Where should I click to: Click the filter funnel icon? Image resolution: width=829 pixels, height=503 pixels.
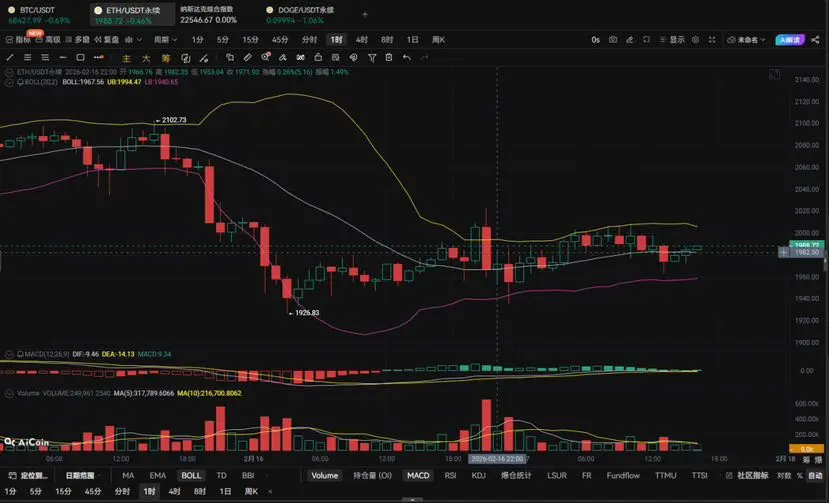click(372, 58)
